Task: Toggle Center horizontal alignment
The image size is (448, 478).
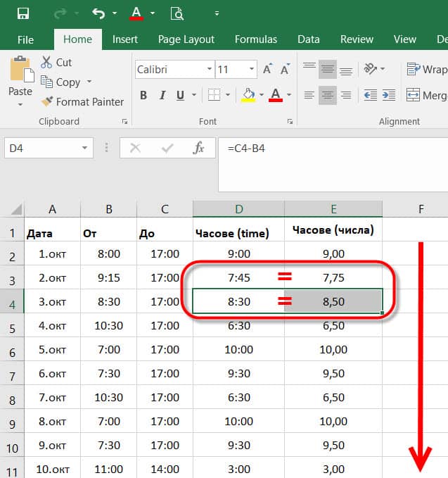Action: (328, 95)
